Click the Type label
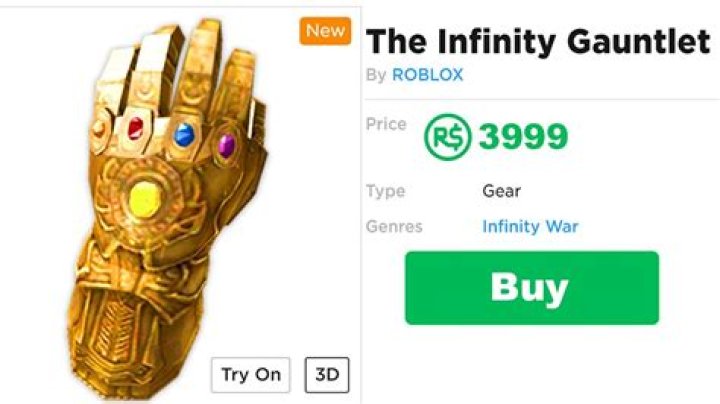Viewport: 720px width, 404px height. pos(385,190)
